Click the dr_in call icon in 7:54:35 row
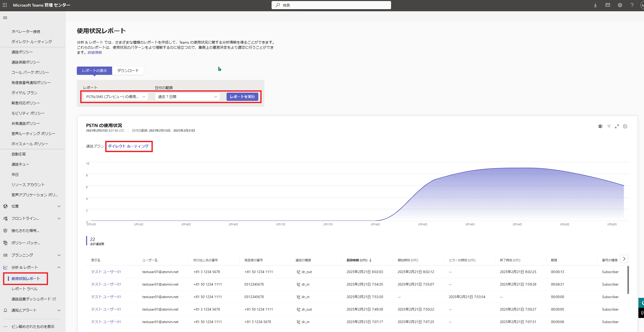644x332 pixels. tap(298, 285)
